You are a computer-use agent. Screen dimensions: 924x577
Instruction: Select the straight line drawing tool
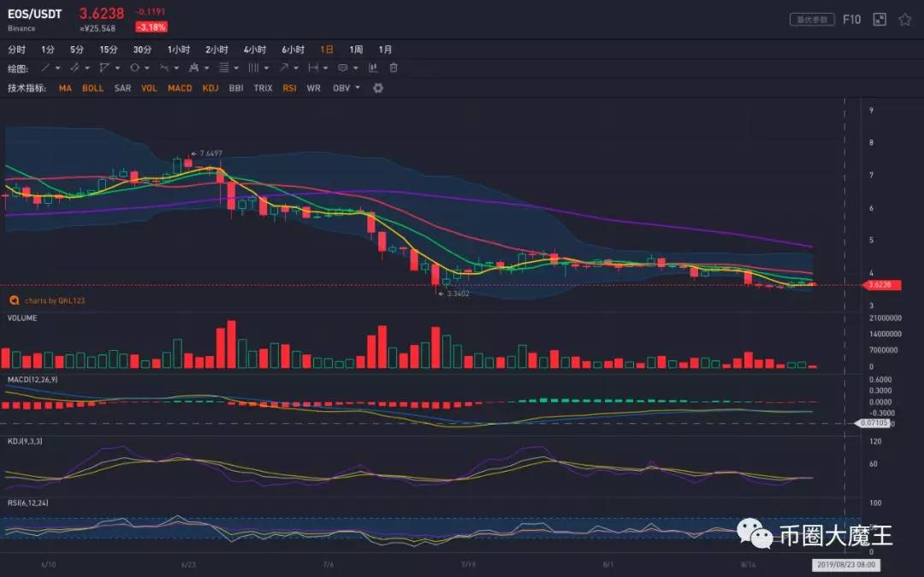(44, 68)
